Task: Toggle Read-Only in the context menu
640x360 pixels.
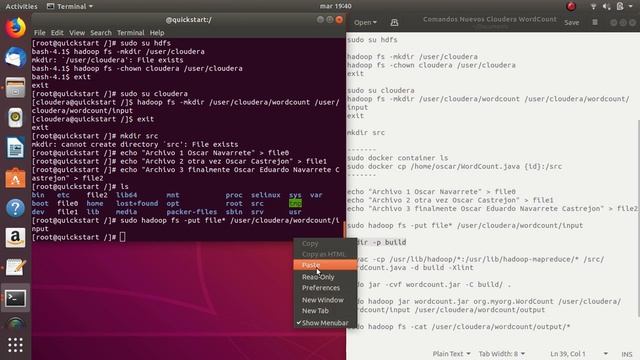Action: pos(324,277)
